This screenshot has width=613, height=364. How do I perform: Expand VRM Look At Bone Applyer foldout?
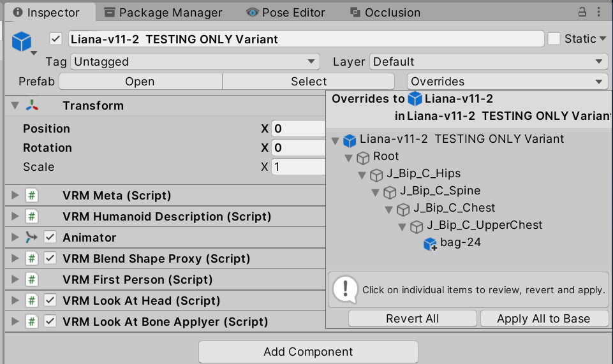[x=15, y=322]
